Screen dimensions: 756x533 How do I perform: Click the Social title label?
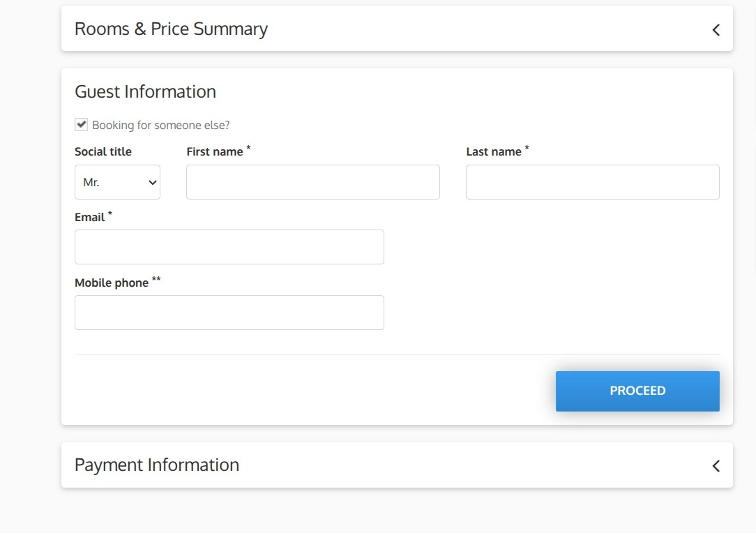click(103, 151)
